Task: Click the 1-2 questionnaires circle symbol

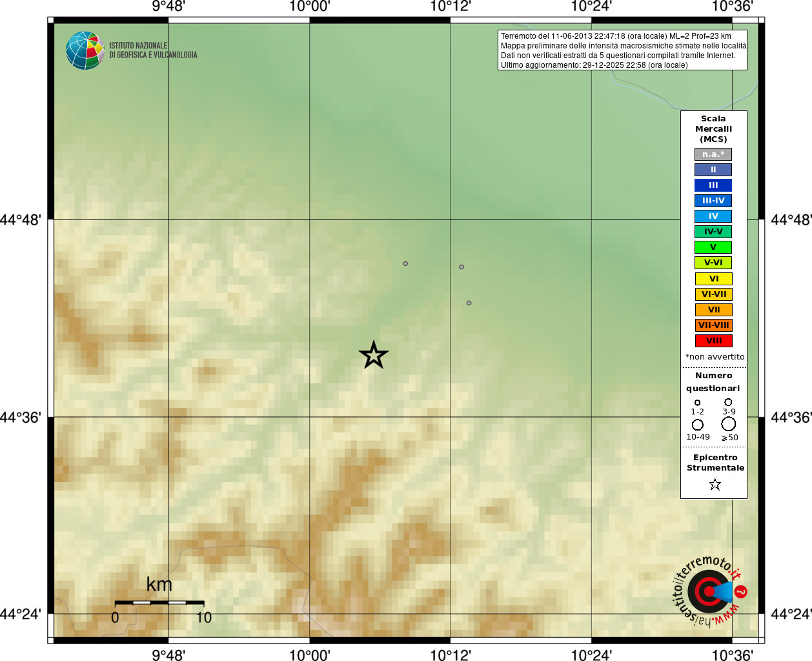Action: [697, 403]
